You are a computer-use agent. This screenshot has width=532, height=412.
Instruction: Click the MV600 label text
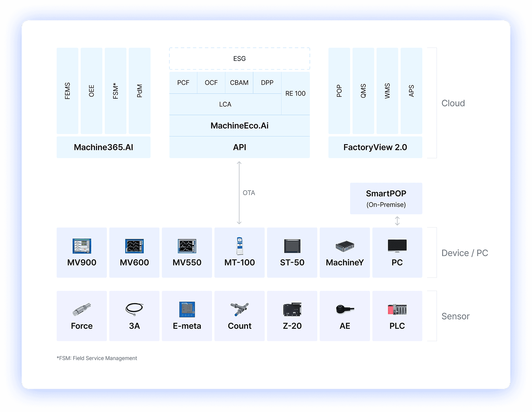click(x=134, y=262)
